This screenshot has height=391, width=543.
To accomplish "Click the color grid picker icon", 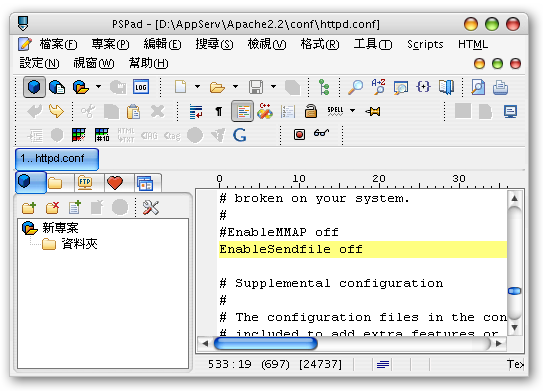I will tap(79, 135).
